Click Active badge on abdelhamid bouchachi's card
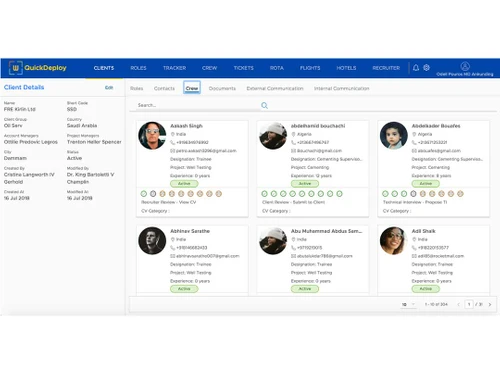This screenshot has width=500, height=375. pyautogui.click(x=305, y=184)
